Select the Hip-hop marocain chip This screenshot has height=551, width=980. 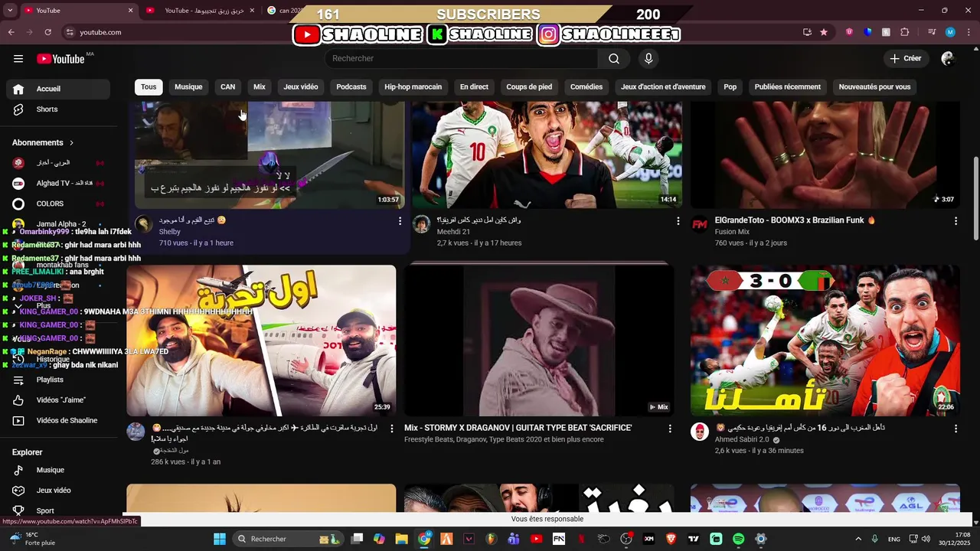pos(413,87)
